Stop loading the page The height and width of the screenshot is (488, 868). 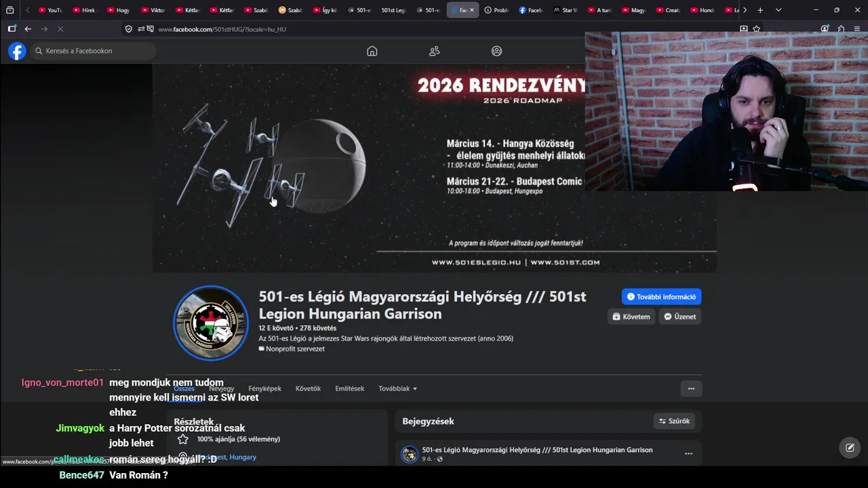(60, 29)
